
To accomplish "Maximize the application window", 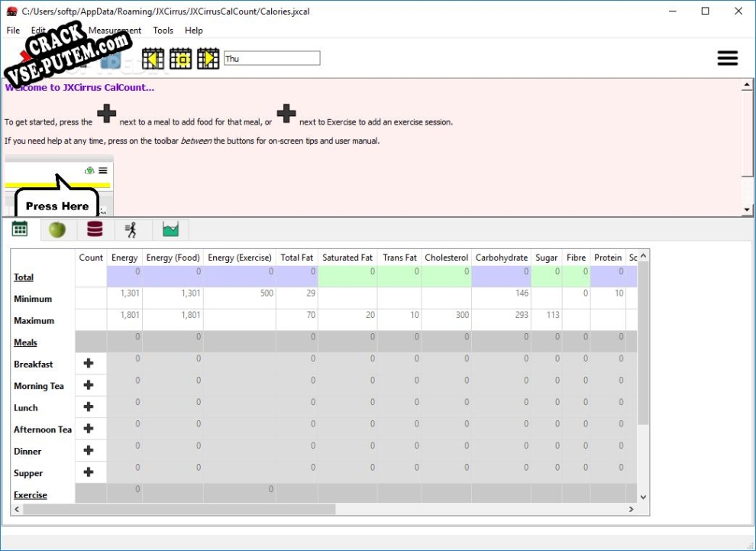I will (706, 11).
